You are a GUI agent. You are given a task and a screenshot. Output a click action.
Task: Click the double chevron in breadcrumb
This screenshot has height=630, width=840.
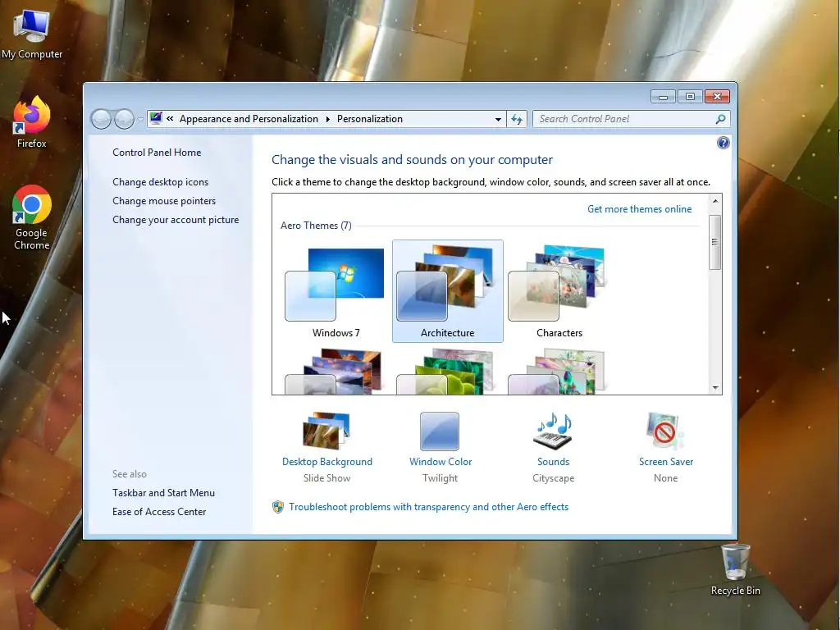pyautogui.click(x=170, y=119)
